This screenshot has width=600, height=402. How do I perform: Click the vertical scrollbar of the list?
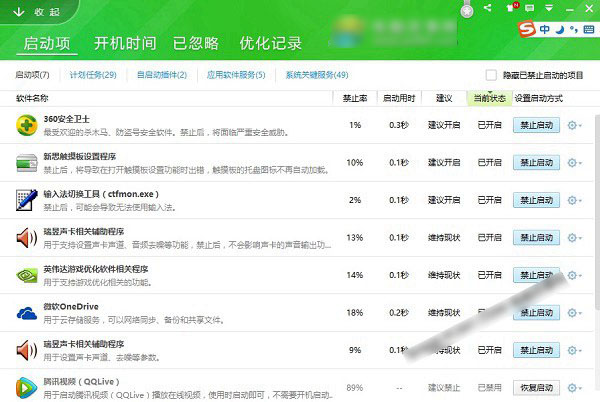click(597, 212)
